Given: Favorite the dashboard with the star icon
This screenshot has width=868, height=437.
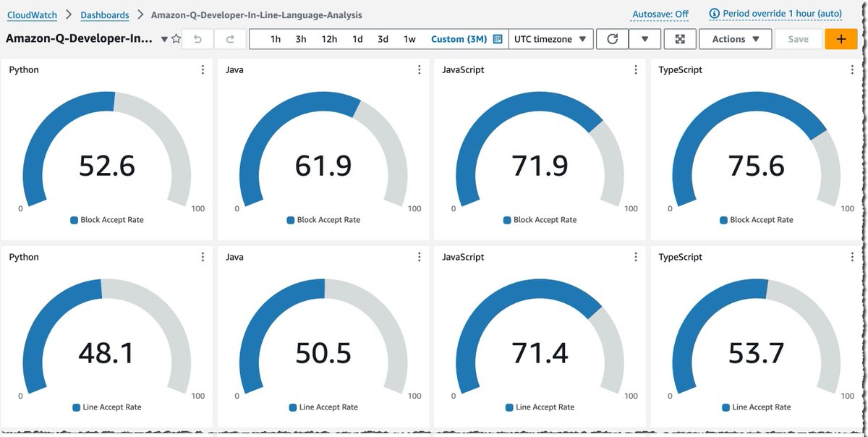Looking at the screenshot, I should [176, 39].
